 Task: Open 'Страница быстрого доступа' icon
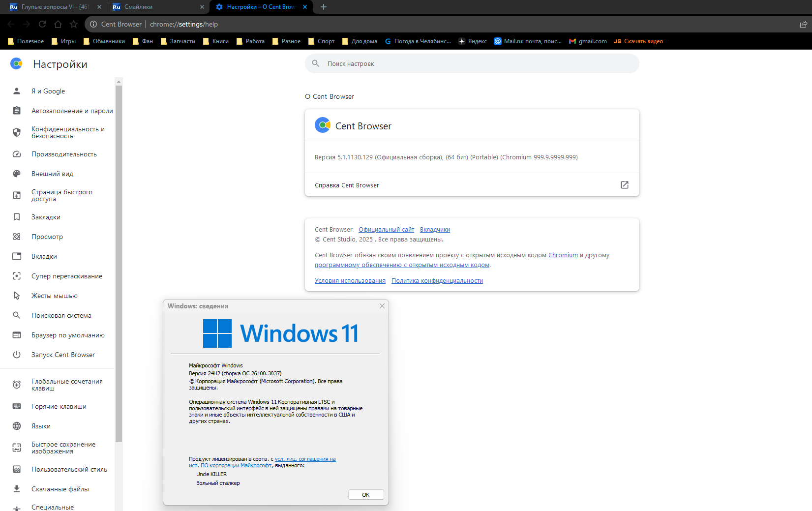pyautogui.click(x=17, y=195)
